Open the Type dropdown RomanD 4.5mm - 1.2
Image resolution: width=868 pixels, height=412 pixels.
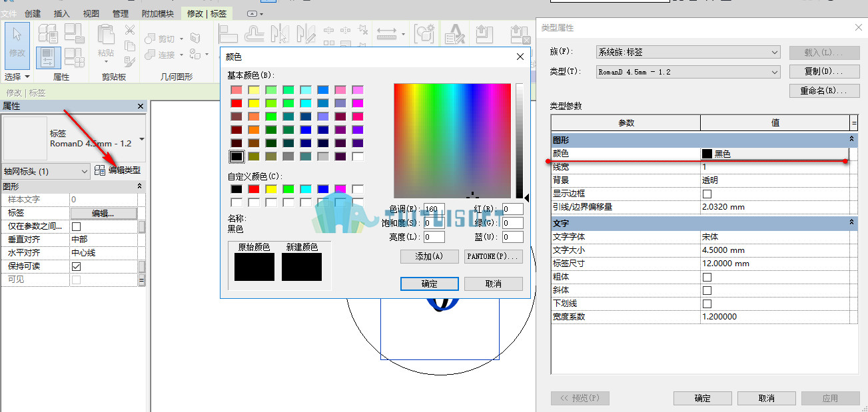(x=688, y=72)
